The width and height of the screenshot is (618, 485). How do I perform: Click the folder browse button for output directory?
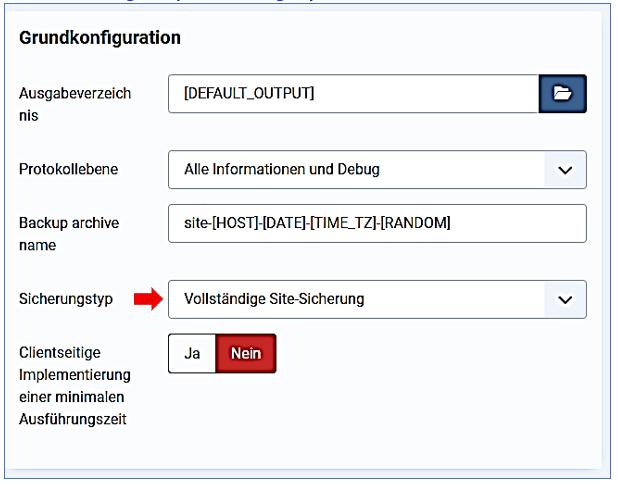(x=562, y=93)
